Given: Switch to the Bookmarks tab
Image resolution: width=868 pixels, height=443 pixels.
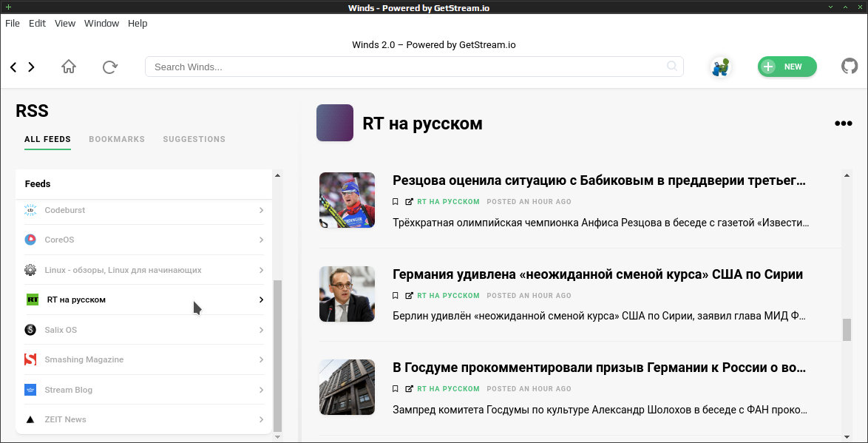Looking at the screenshot, I should point(117,139).
